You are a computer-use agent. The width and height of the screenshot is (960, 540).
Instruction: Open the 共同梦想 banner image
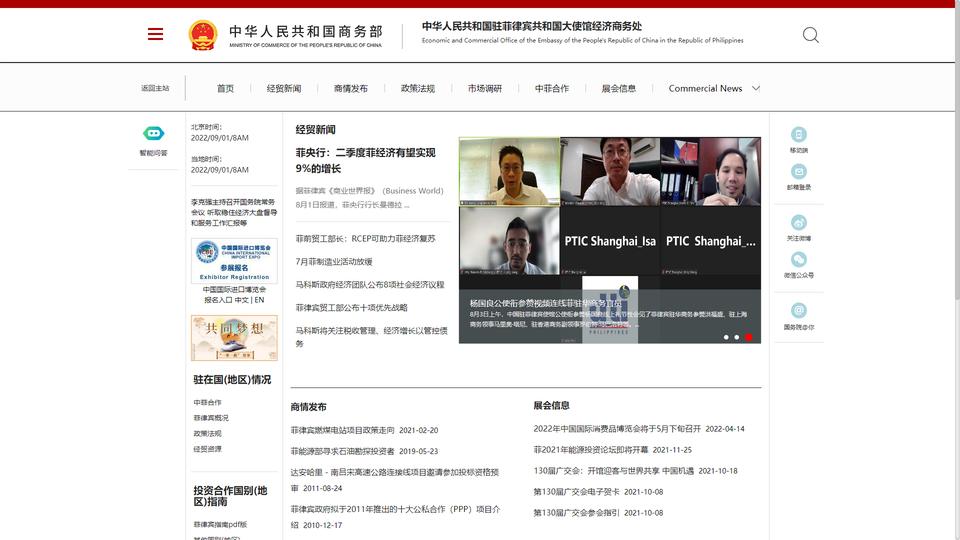tap(234, 338)
